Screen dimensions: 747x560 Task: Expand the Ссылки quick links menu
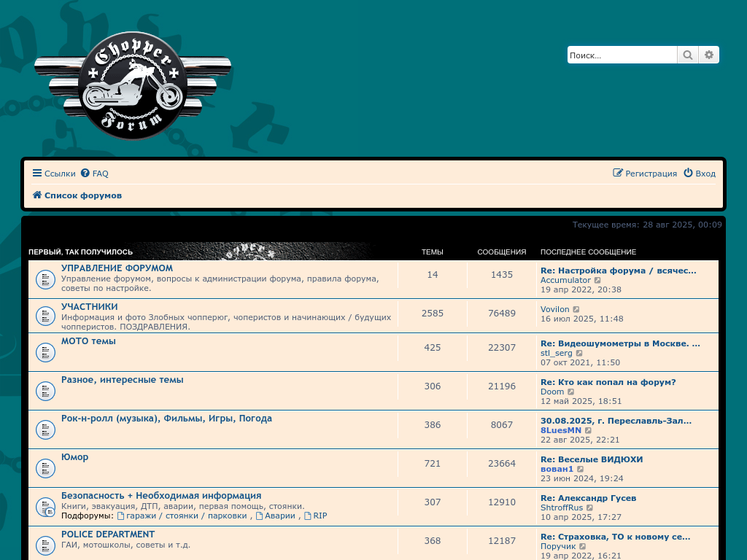54,174
